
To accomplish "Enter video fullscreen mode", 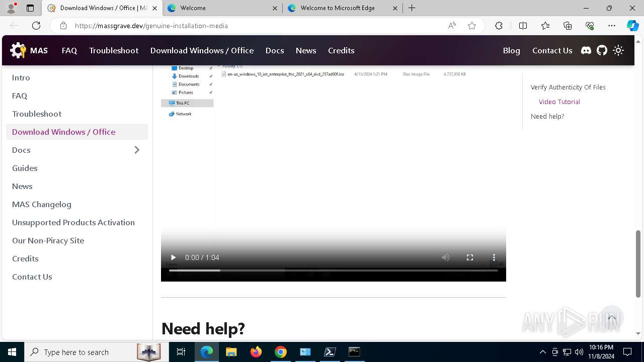I will pos(470,257).
